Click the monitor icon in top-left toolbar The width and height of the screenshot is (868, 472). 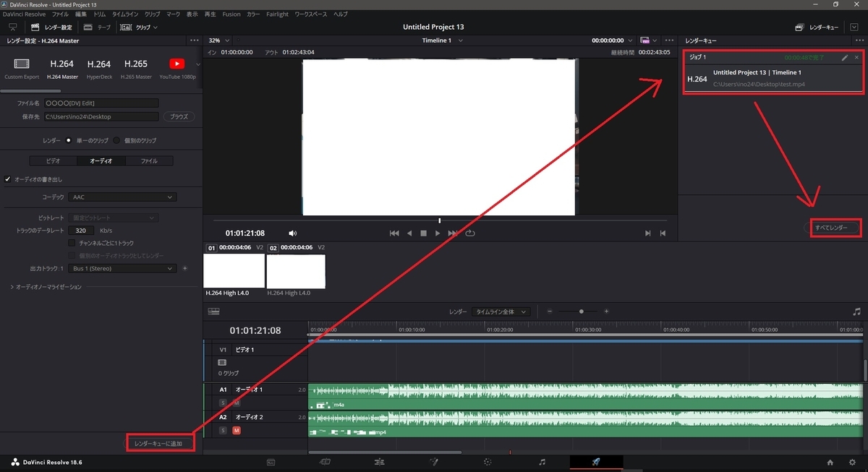pos(12,27)
